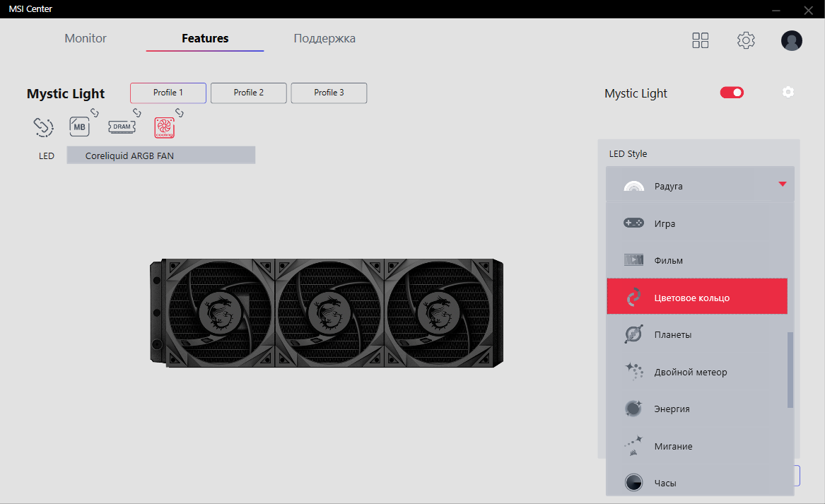Close the MSI Center window

coord(809,9)
